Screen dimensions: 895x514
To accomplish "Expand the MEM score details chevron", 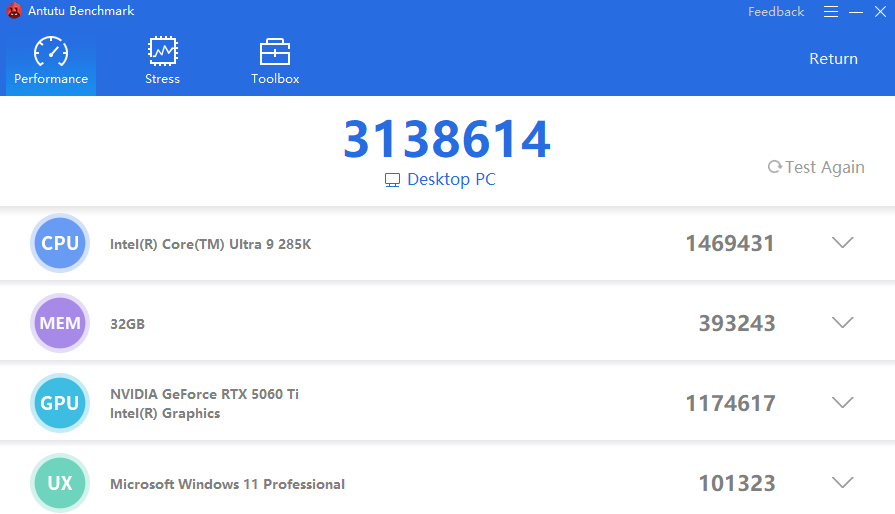I will (x=842, y=323).
